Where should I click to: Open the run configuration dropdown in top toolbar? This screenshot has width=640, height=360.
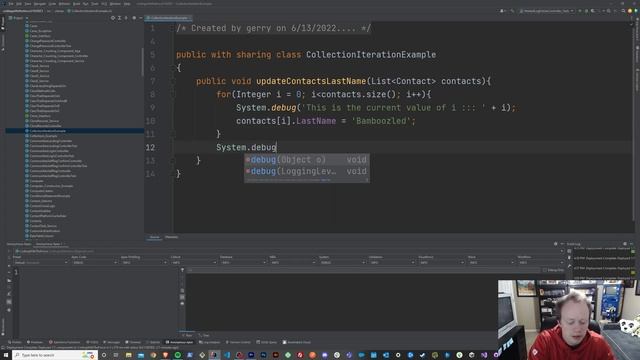pyautogui.click(x=547, y=11)
